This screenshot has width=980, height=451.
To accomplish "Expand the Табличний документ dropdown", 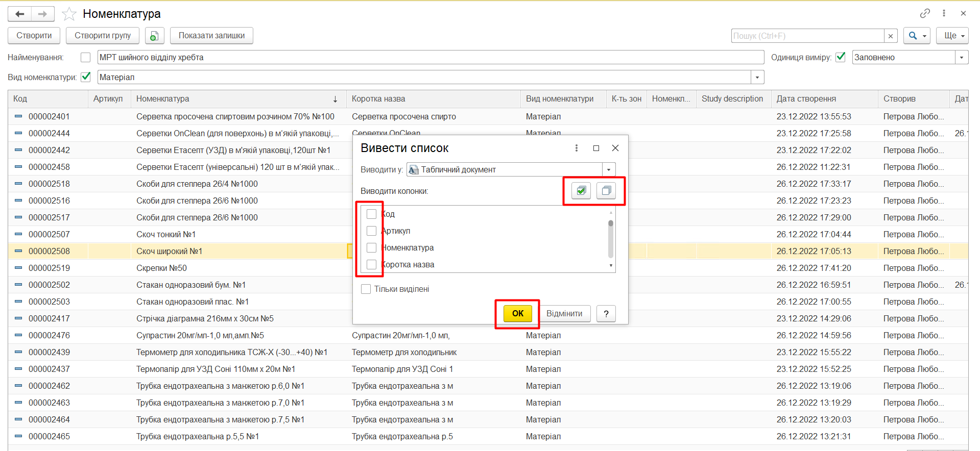I will pyautogui.click(x=608, y=170).
